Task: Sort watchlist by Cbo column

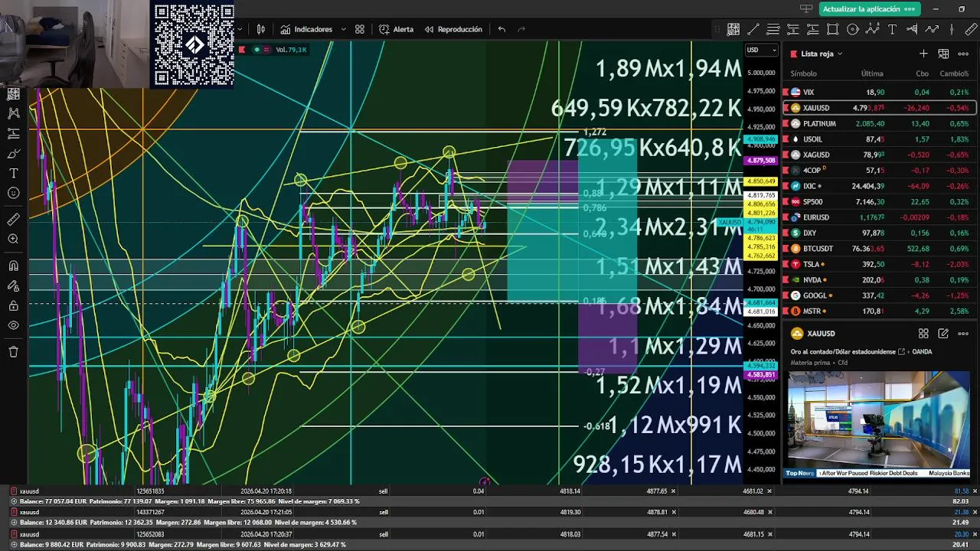Action: (923, 73)
